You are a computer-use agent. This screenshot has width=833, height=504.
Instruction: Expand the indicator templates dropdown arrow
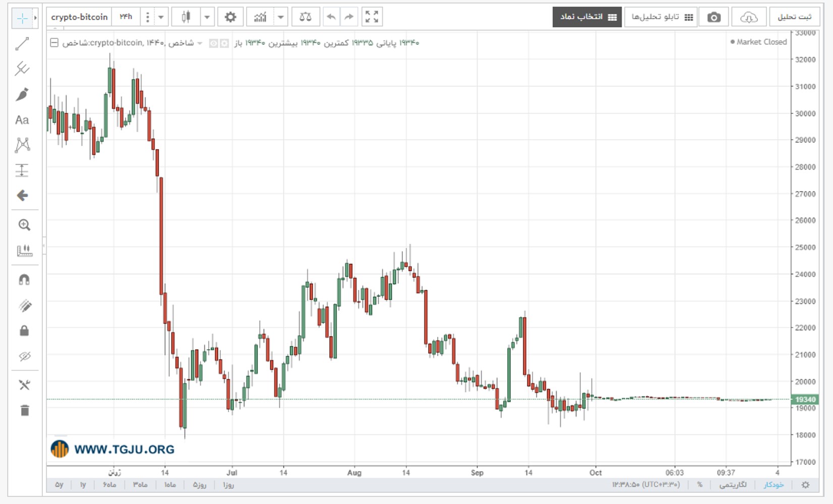point(281,17)
